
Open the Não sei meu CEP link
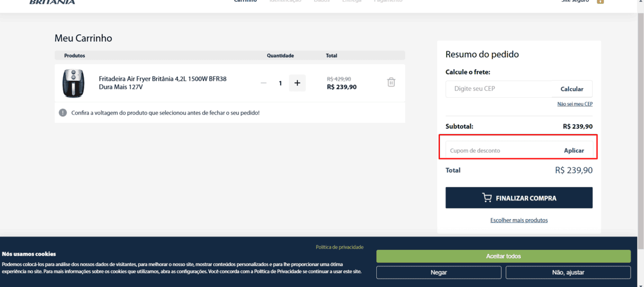tap(575, 104)
